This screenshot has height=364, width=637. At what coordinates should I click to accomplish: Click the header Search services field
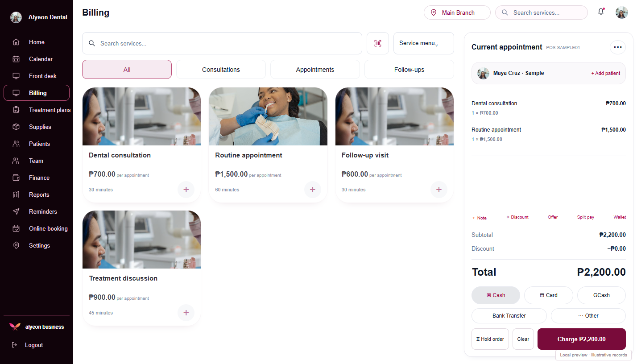[542, 12]
